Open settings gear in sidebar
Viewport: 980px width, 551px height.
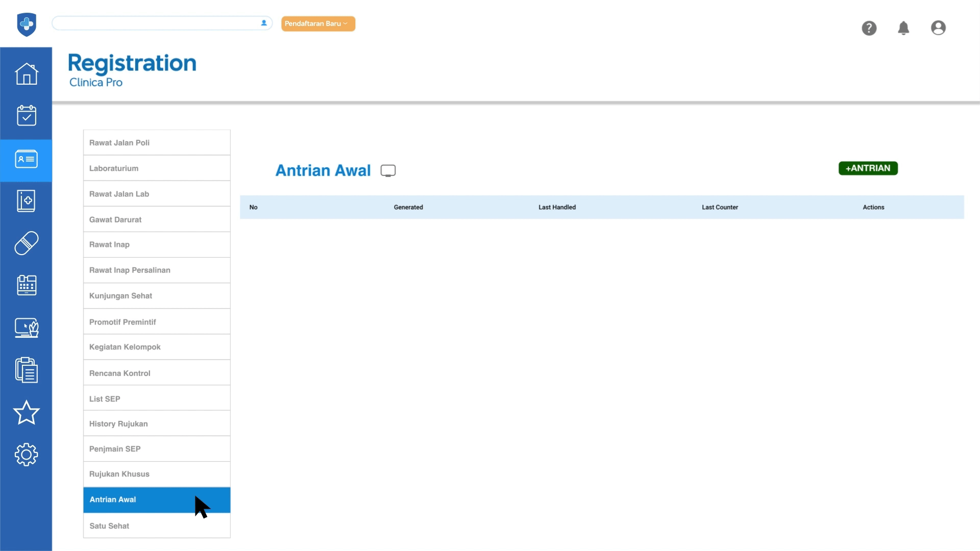click(x=26, y=455)
